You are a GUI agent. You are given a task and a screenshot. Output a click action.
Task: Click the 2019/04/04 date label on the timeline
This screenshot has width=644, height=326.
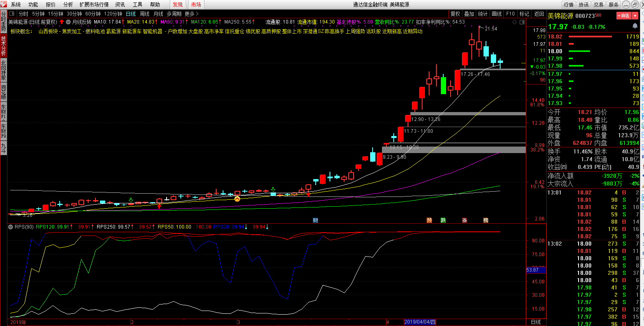tap(420, 322)
